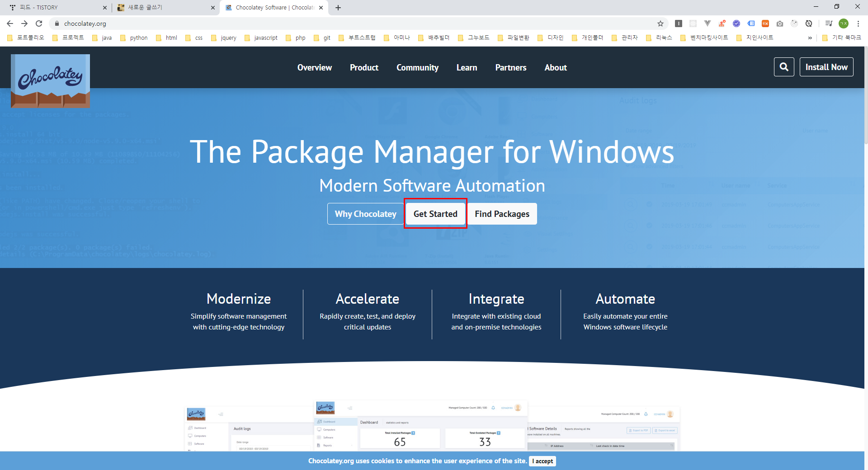Click the red sitemap extension icon
This screenshot has width=868, height=470.
coord(722,23)
